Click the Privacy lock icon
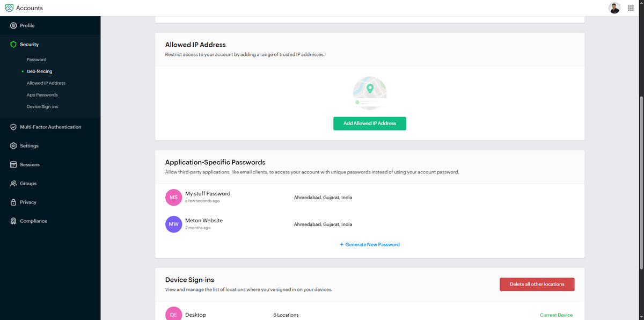644x320 pixels. tap(13, 202)
